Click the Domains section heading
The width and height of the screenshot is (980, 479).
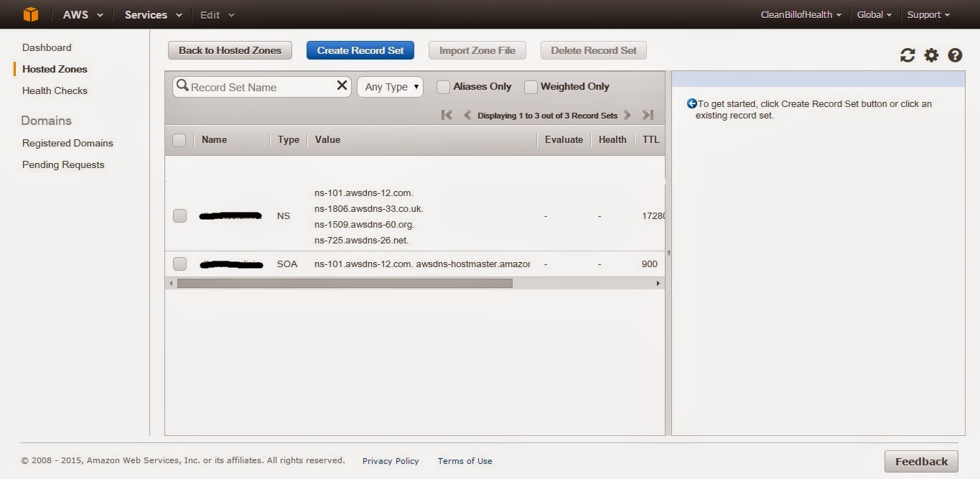(x=46, y=121)
